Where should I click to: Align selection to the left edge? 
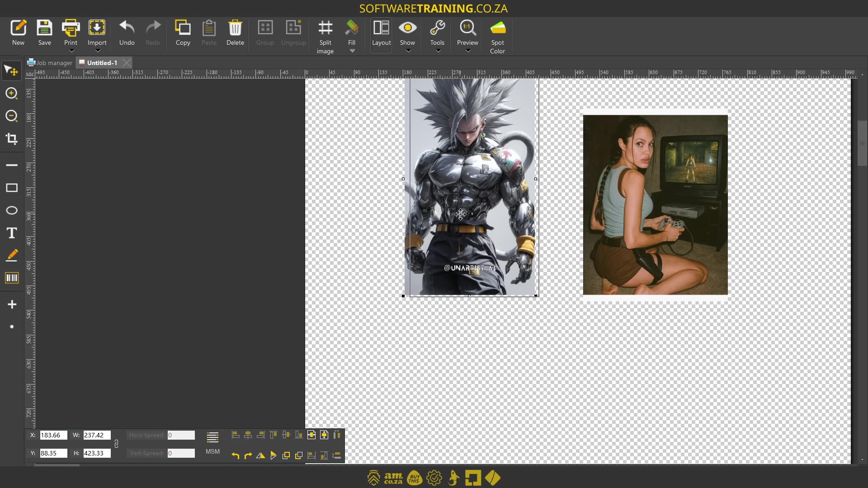(x=235, y=435)
